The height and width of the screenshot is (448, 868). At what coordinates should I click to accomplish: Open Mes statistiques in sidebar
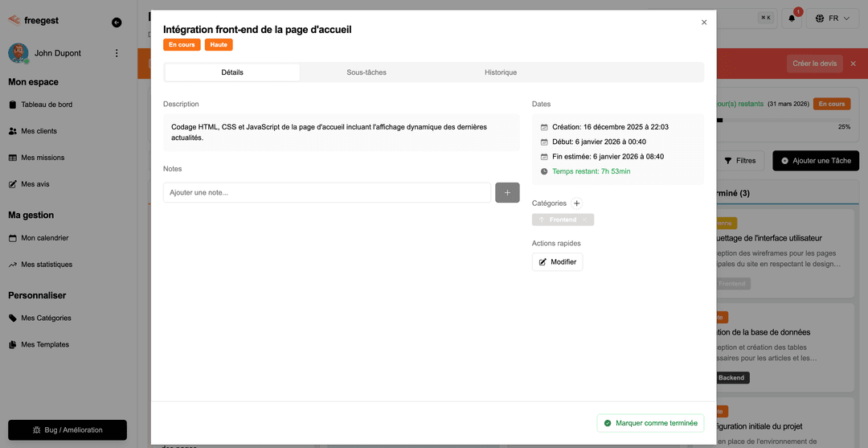pos(47,265)
